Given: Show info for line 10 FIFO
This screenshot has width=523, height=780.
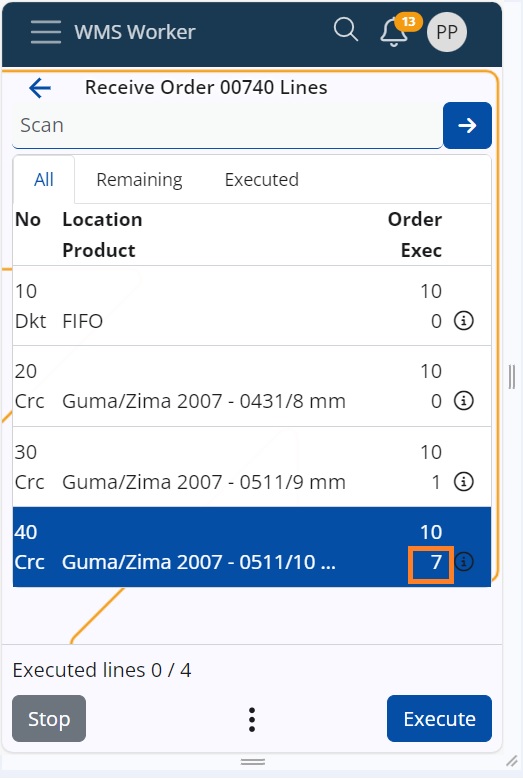Looking at the screenshot, I should tap(463, 321).
